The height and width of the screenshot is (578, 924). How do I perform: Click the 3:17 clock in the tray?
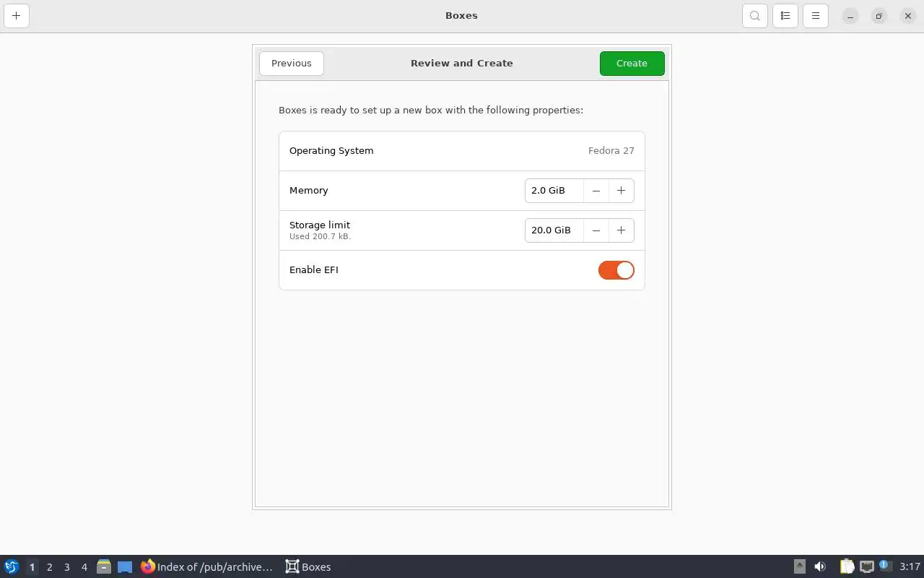(x=910, y=567)
